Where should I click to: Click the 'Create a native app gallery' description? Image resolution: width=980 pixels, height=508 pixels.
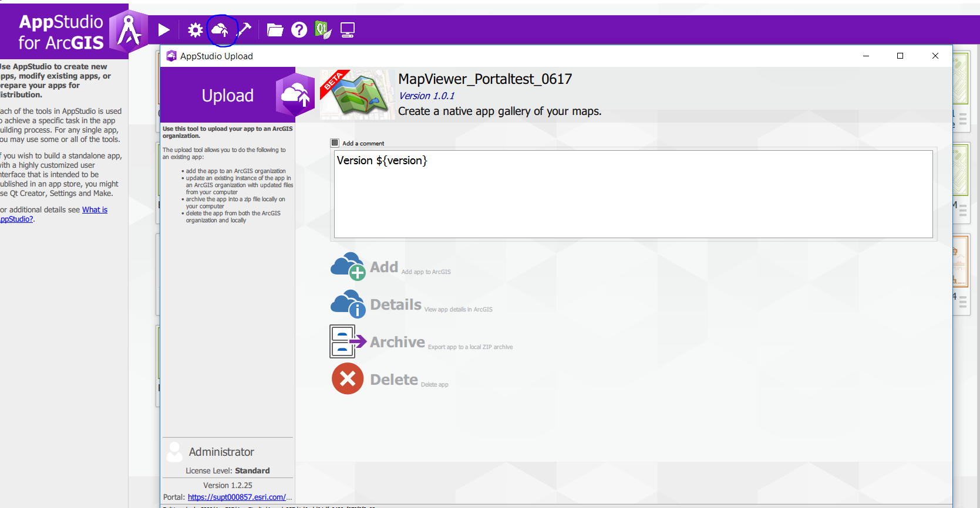[500, 111]
